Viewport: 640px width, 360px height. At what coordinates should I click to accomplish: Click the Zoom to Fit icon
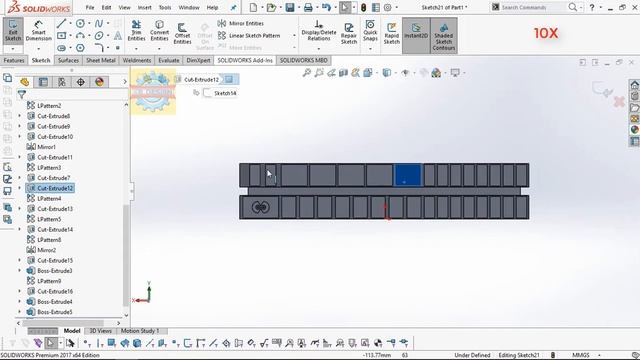coord(306,73)
